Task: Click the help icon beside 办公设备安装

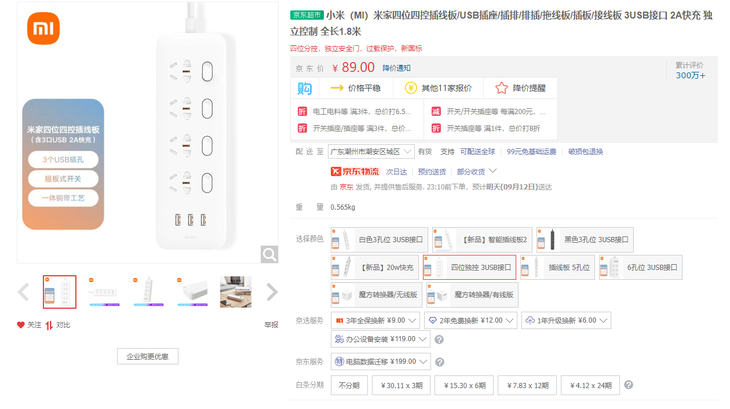Action: 439,340
